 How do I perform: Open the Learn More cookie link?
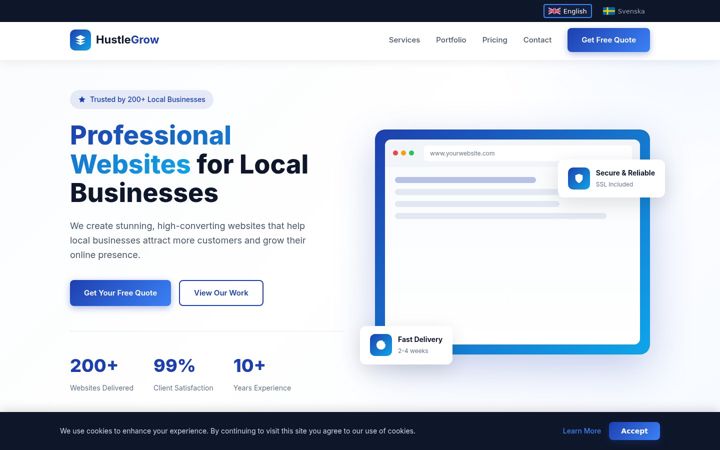tap(581, 431)
